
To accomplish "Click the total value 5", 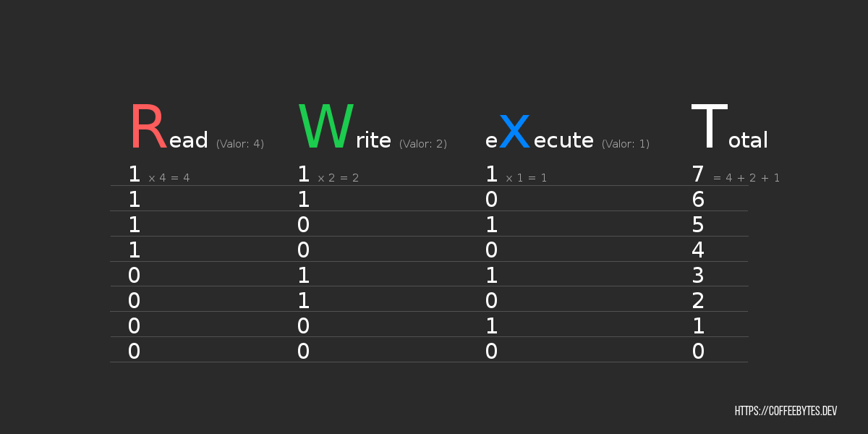I will pyautogui.click(x=698, y=225).
